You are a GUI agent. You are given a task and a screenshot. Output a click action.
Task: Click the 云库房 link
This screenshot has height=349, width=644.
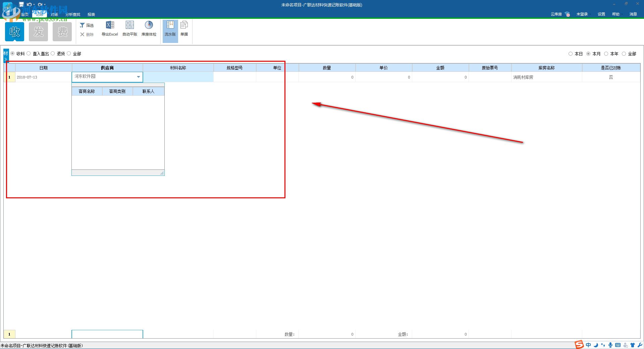click(x=556, y=14)
